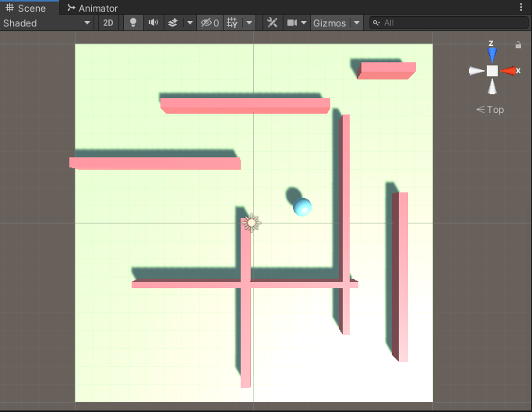Click the white bottom axis cone
The height and width of the screenshot is (412, 532).
tap(492, 87)
